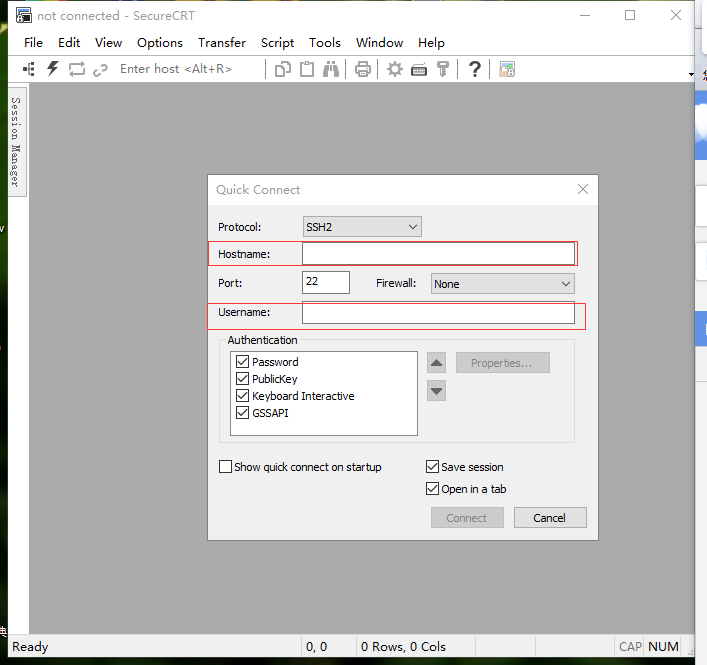This screenshot has width=707, height=665.
Task: Click into the Hostname input field
Action: coord(438,254)
